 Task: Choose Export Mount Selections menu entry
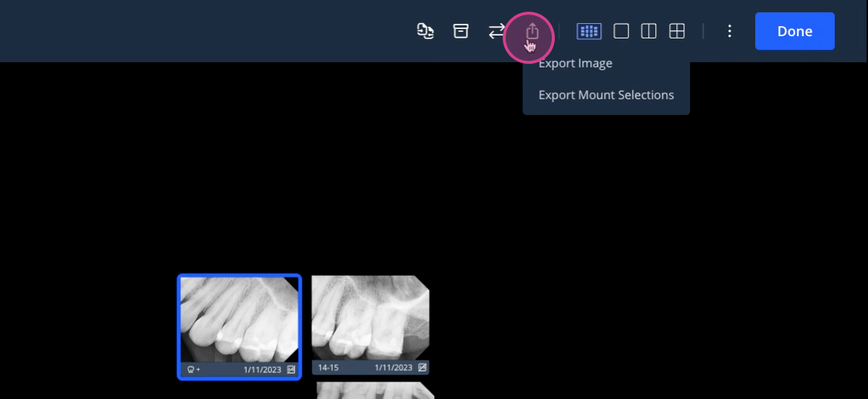(606, 95)
